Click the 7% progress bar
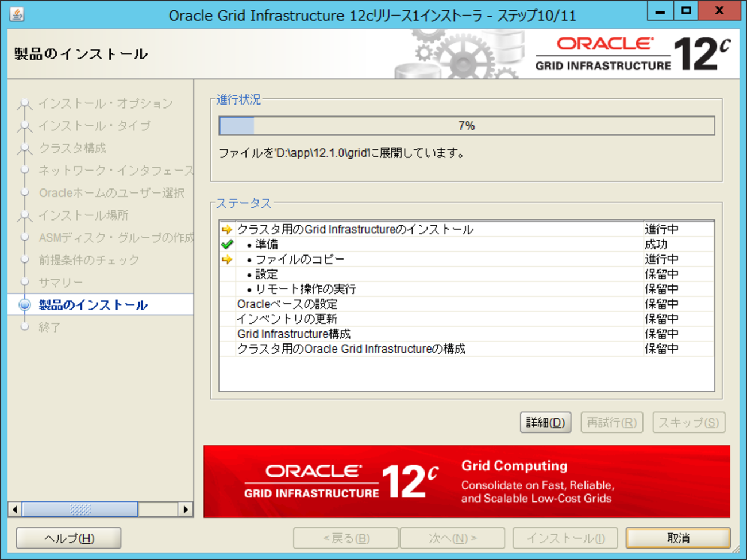This screenshot has width=747, height=560. (x=467, y=126)
